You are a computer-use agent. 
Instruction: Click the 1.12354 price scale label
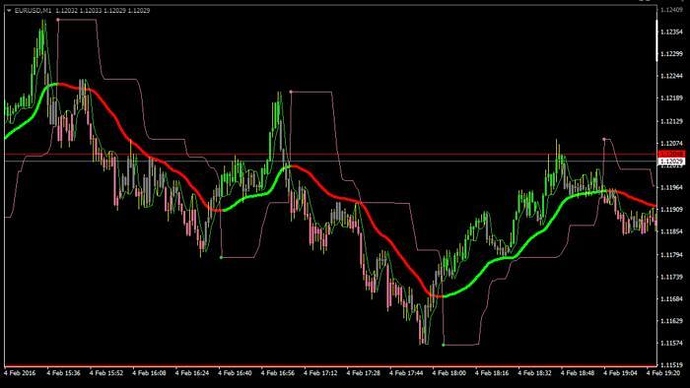(x=672, y=32)
